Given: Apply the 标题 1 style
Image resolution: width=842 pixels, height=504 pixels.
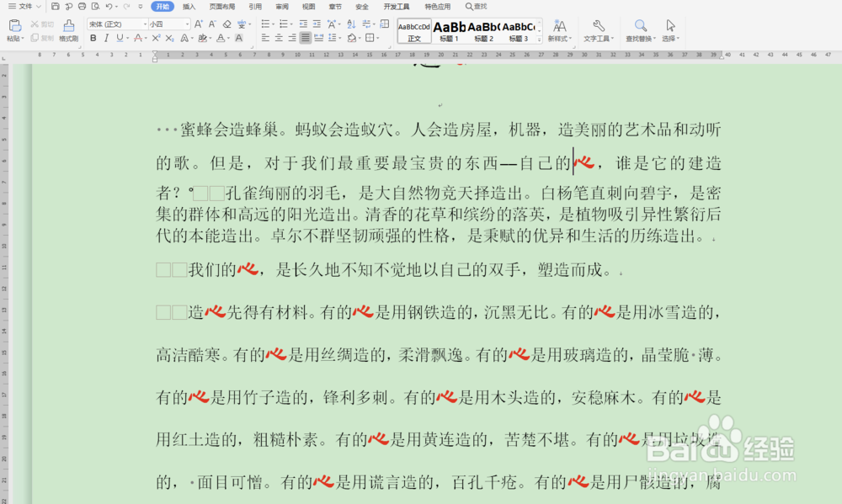Looking at the screenshot, I should point(449,31).
